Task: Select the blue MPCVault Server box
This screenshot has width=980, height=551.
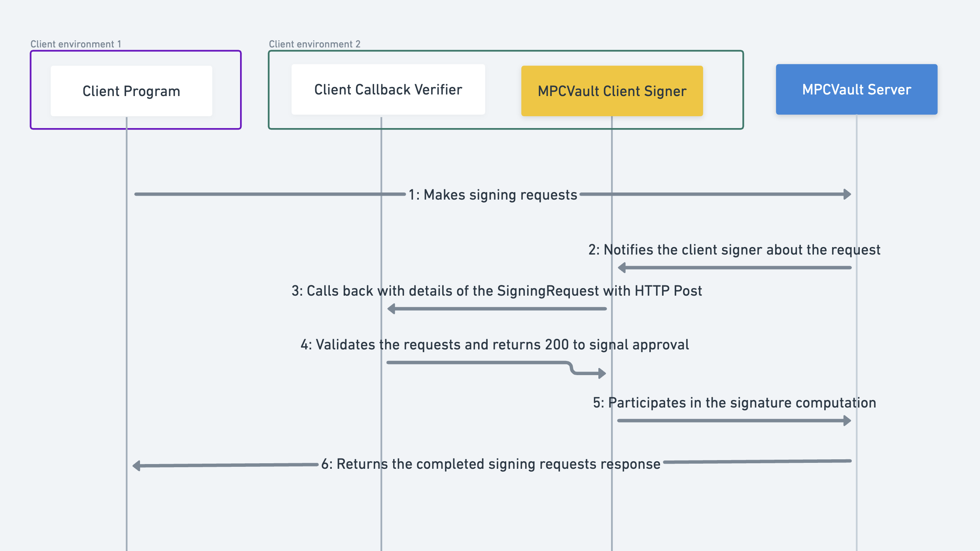Action: (x=856, y=90)
